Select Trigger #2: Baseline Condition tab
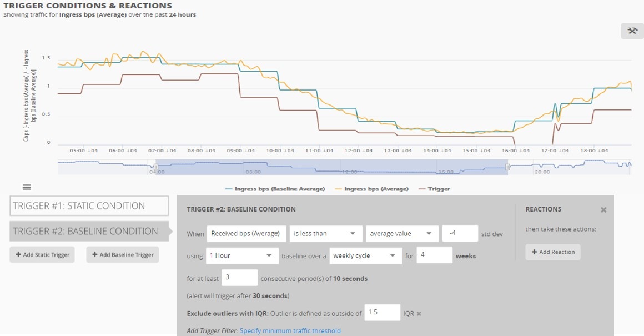 (89, 231)
